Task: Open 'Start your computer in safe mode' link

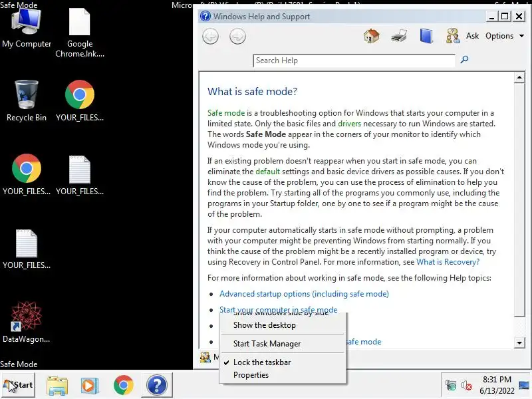Action: point(278,309)
